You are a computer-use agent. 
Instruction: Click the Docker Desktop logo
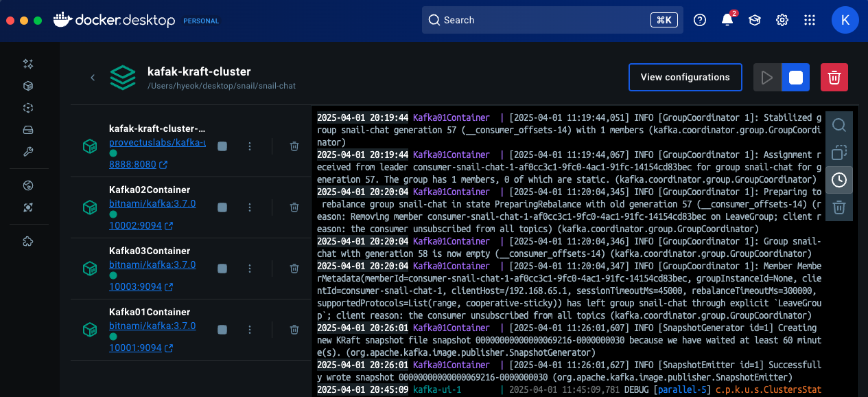point(113,20)
